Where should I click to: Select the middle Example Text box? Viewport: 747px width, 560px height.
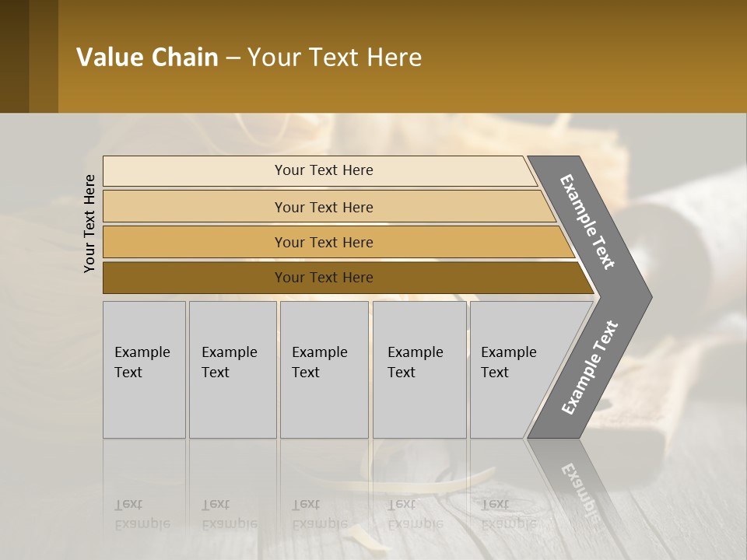324,369
